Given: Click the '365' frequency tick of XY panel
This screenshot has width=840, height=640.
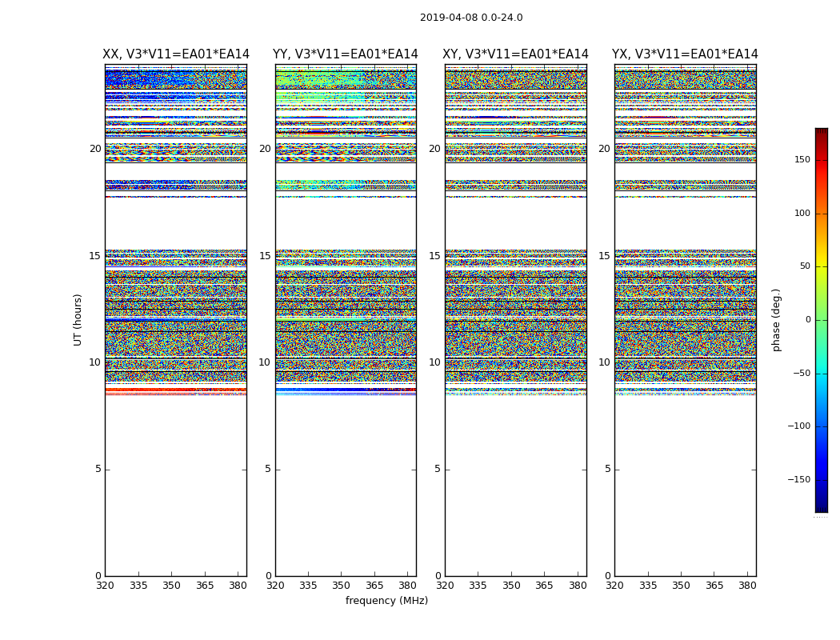Looking at the screenshot, I should point(544,586).
